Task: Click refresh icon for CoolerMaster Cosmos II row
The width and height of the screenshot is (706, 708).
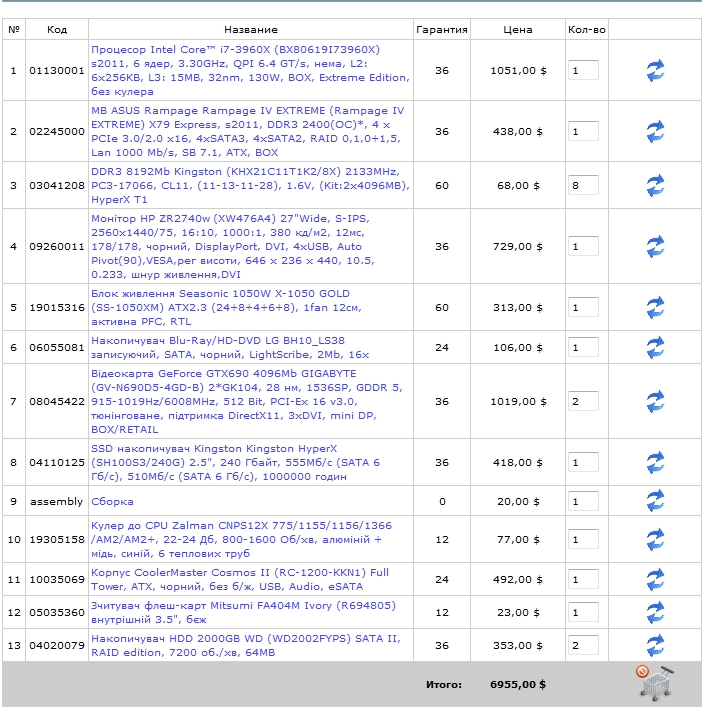Action: (655, 579)
